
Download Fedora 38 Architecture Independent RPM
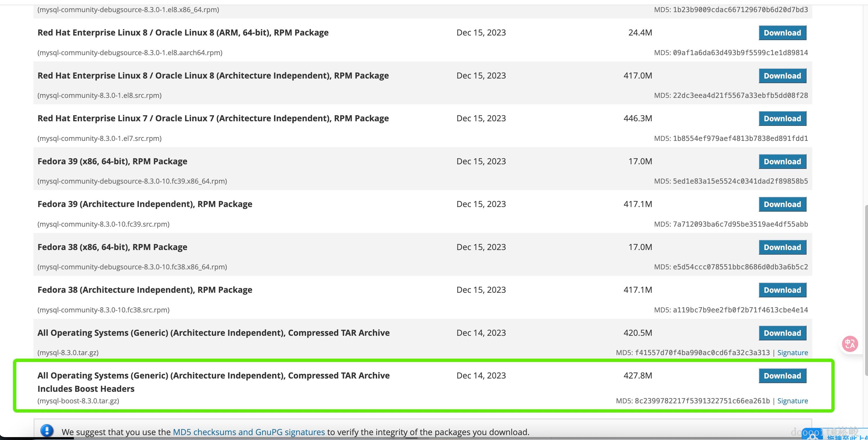[782, 290]
